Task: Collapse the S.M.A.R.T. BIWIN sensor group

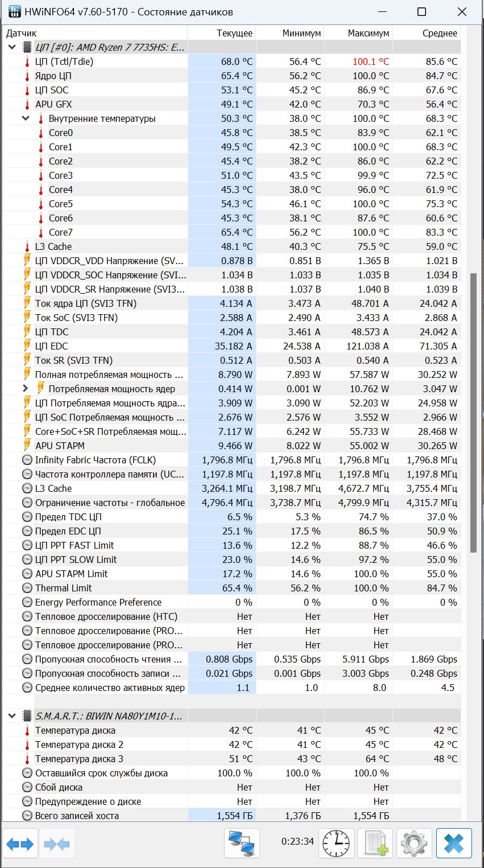Action: [12, 716]
